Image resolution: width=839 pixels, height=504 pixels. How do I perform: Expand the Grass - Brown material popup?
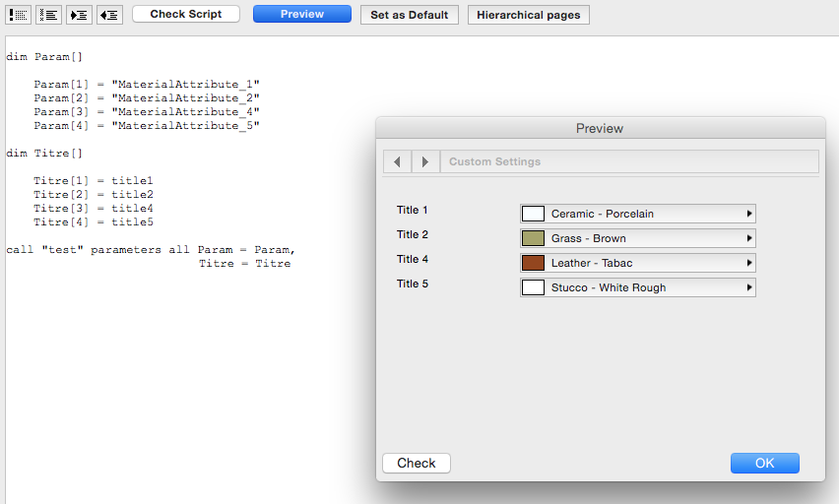click(637, 238)
